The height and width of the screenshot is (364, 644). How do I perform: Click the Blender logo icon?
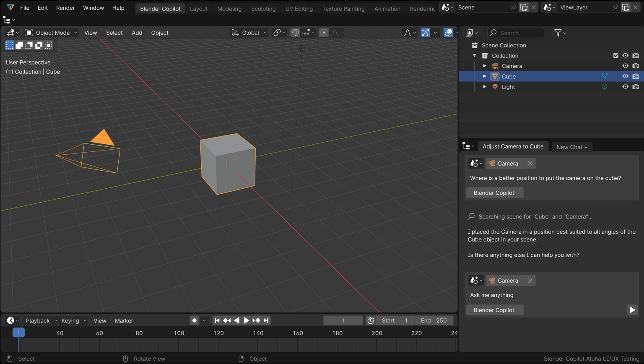(10, 8)
